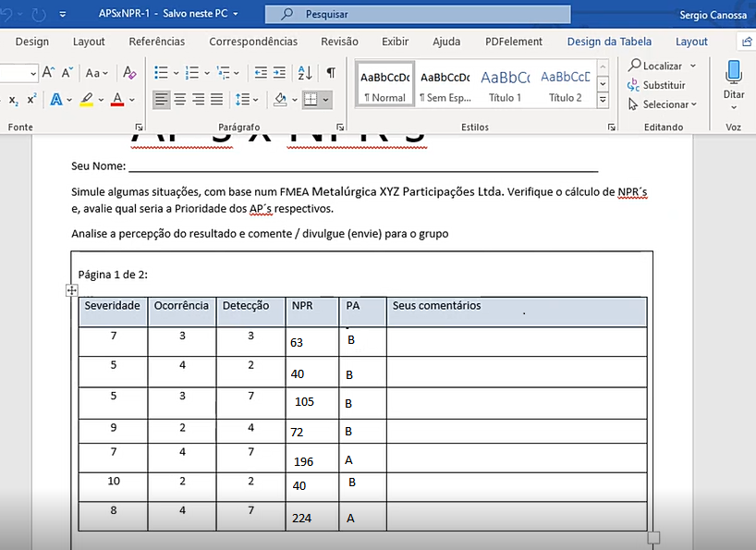The image size is (756, 550).
Task: Start a bulleted list
Action: click(x=161, y=73)
